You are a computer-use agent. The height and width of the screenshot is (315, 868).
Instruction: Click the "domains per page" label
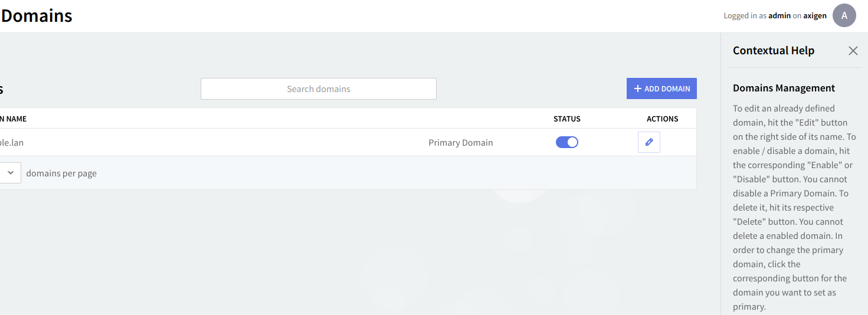click(61, 173)
